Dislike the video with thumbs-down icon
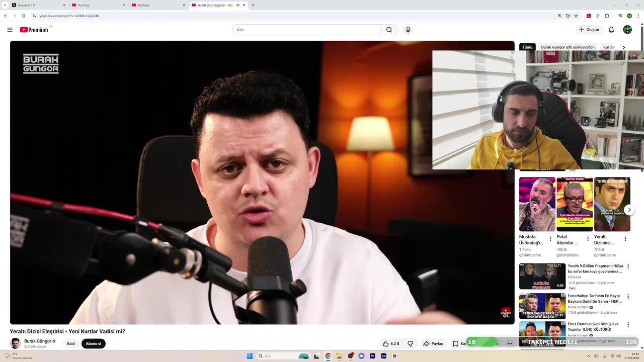The image size is (644, 362). click(411, 343)
